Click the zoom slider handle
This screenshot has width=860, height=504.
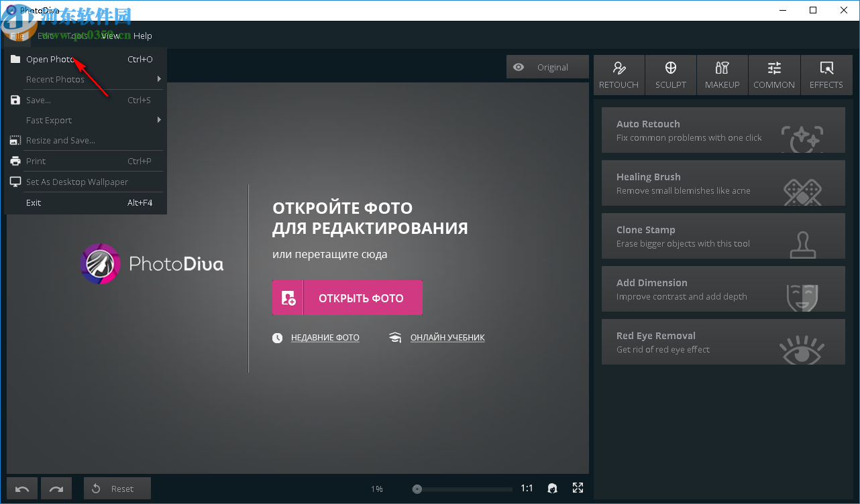(417, 489)
